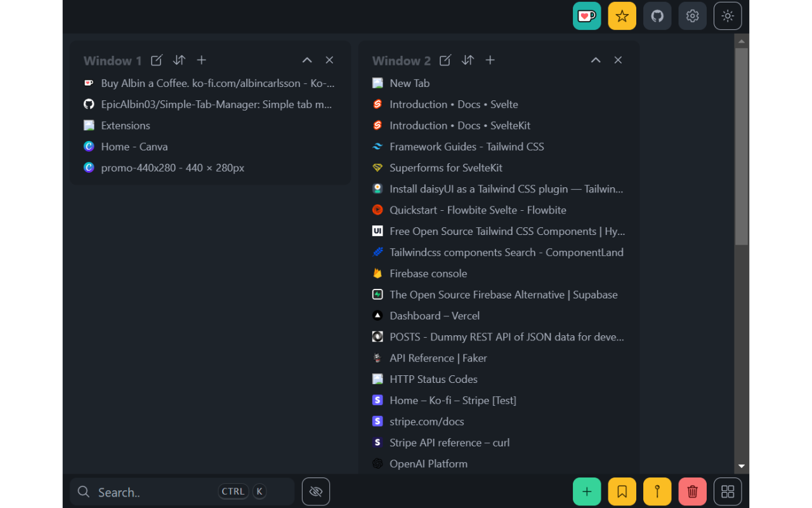Click the yellow star rating button
812x508 pixels.
(622, 16)
